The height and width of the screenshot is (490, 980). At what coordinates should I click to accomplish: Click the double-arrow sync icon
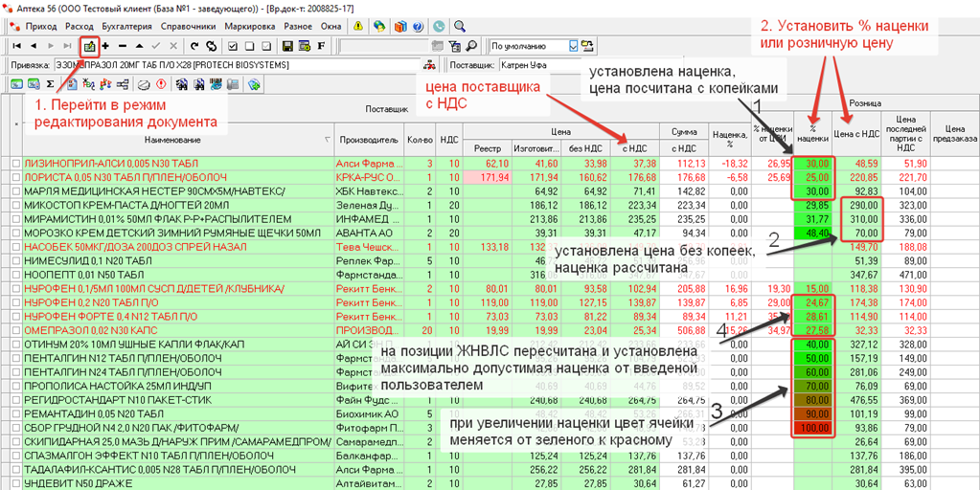(x=212, y=46)
